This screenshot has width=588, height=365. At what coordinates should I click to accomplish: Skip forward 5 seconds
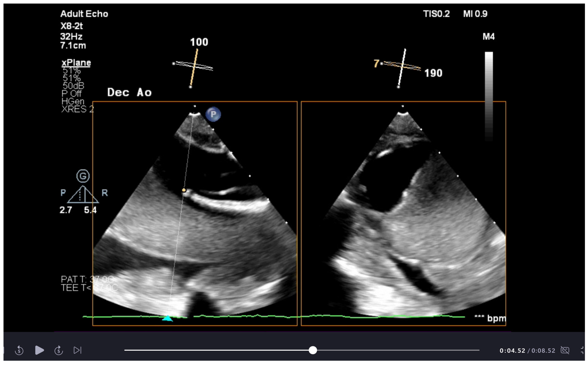coord(59,350)
